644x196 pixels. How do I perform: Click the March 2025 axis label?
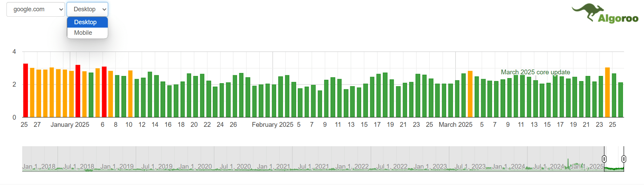coord(455,125)
